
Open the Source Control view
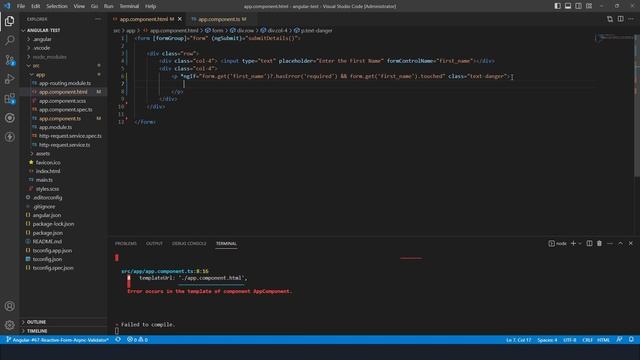pos(9,60)
